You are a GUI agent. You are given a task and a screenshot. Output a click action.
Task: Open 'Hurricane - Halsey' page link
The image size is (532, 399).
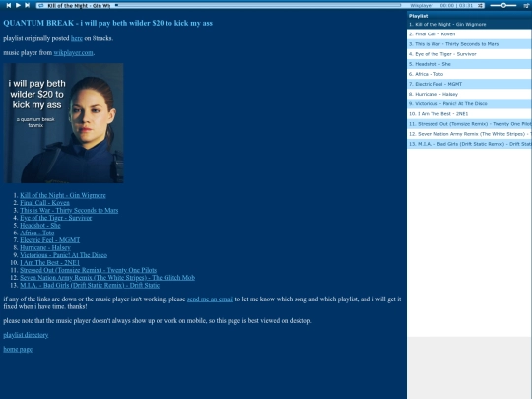pos(45,247)
